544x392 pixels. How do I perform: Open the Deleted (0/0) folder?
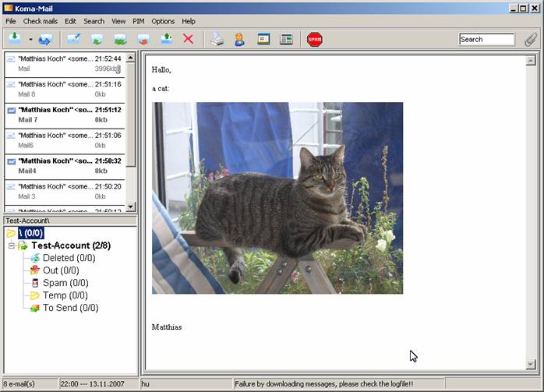(69, 258)
